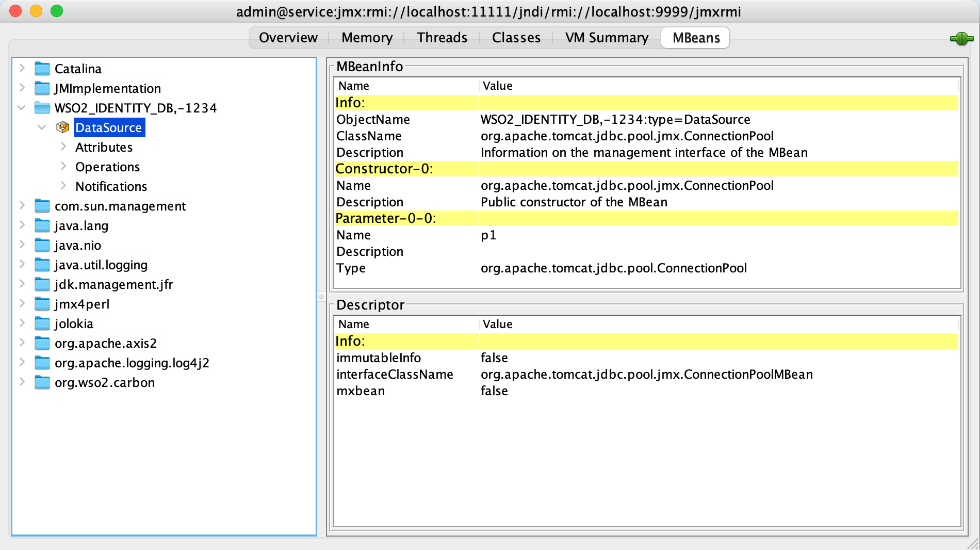The width and height of the screenshot is (980, 550).
Task: Click the org.wso2.carbon folder icon
Action: click(42, 382)
